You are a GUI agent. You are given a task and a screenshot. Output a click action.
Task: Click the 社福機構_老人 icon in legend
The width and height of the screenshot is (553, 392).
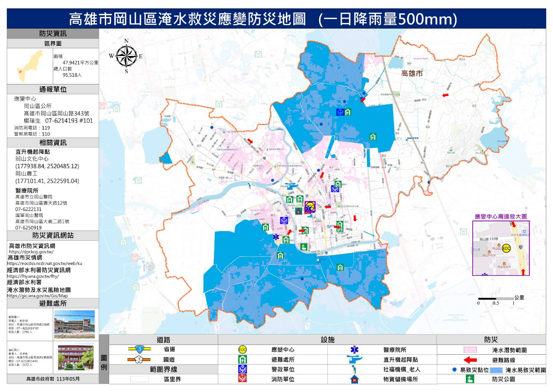click(x=353, y=369)
